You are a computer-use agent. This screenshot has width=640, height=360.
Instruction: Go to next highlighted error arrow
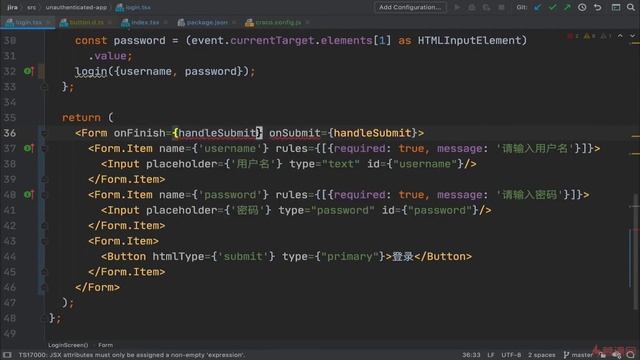tap(632, 36)
